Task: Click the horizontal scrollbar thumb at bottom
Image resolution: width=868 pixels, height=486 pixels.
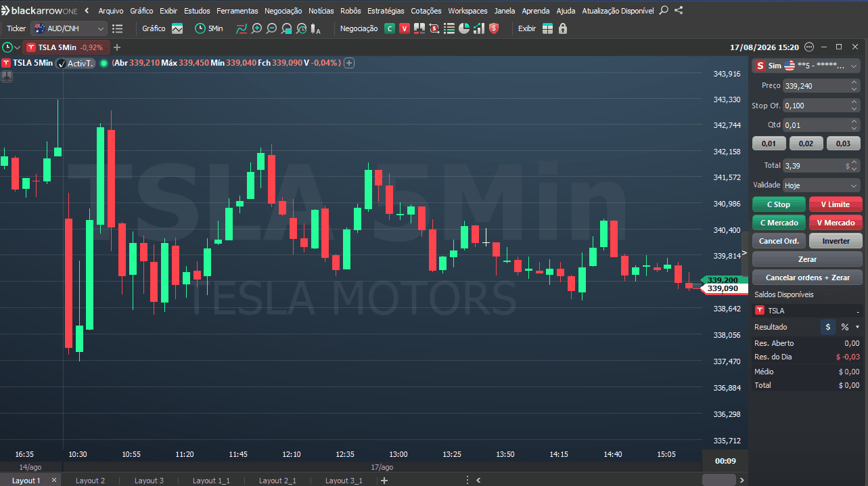Action: coord(718,480)
